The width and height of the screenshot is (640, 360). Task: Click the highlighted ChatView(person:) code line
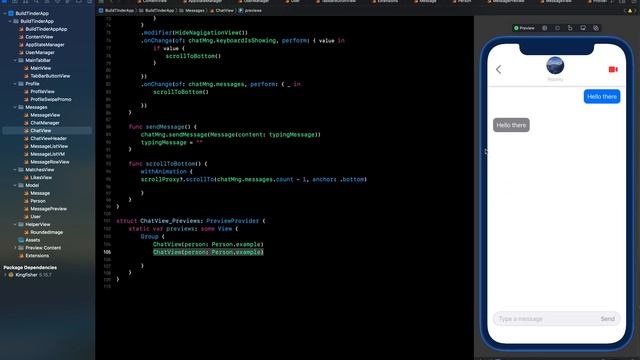coord(208,252)
